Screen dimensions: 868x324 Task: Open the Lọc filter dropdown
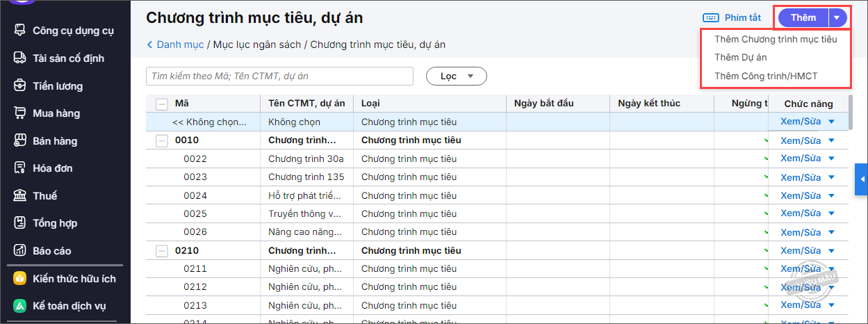click(x=457, y=76)
